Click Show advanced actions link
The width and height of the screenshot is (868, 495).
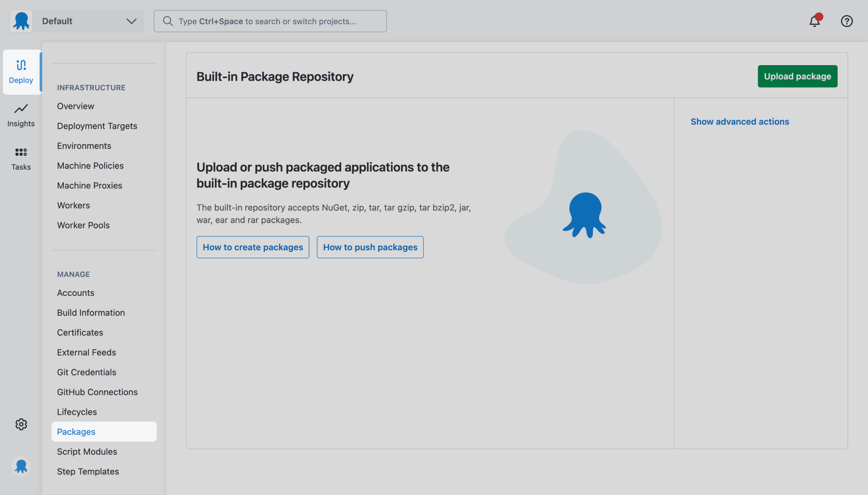click(x=740, y=122)
